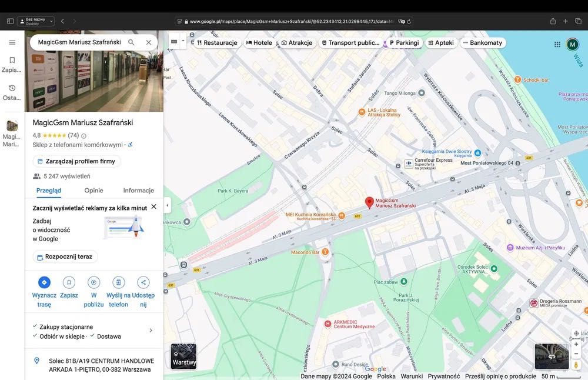This screenshot has width=588, height=380.
Task: Click the Udostępnij share icon
Action: tap(143, 282)
